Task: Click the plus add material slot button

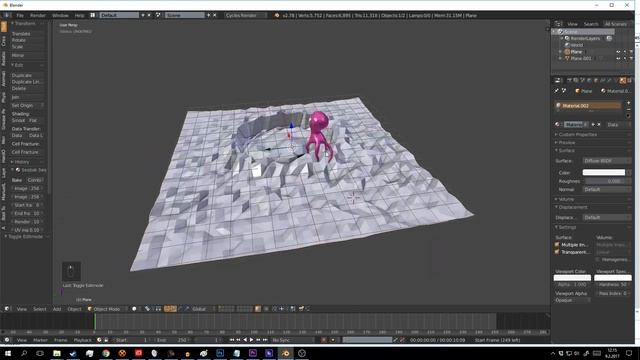Action: (x=628, y=103)
